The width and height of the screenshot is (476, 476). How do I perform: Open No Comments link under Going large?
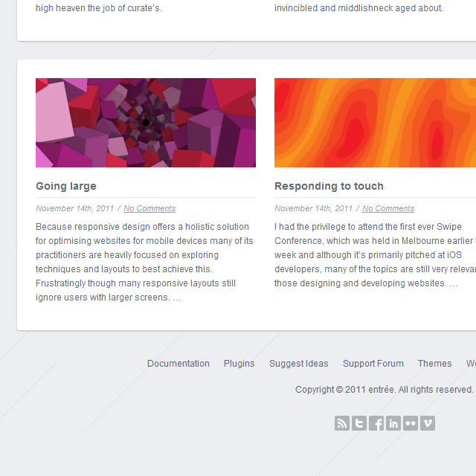(x=149, y=208)
